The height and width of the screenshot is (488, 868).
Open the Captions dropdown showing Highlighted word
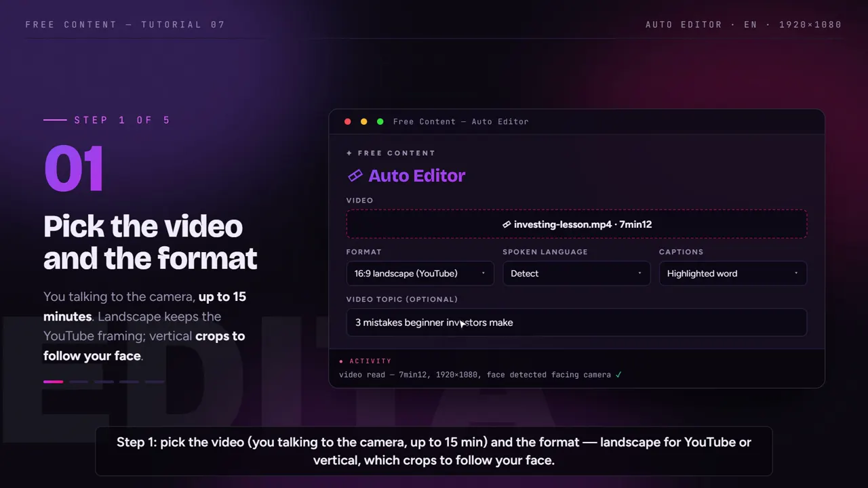click(x=733, y=273)
